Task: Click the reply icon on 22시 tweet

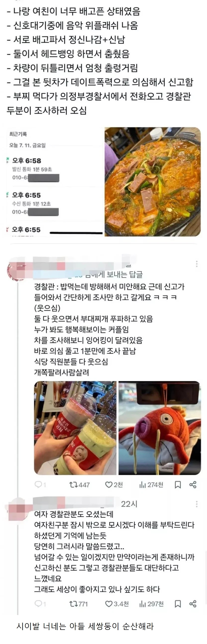Action: coord(38,604)
